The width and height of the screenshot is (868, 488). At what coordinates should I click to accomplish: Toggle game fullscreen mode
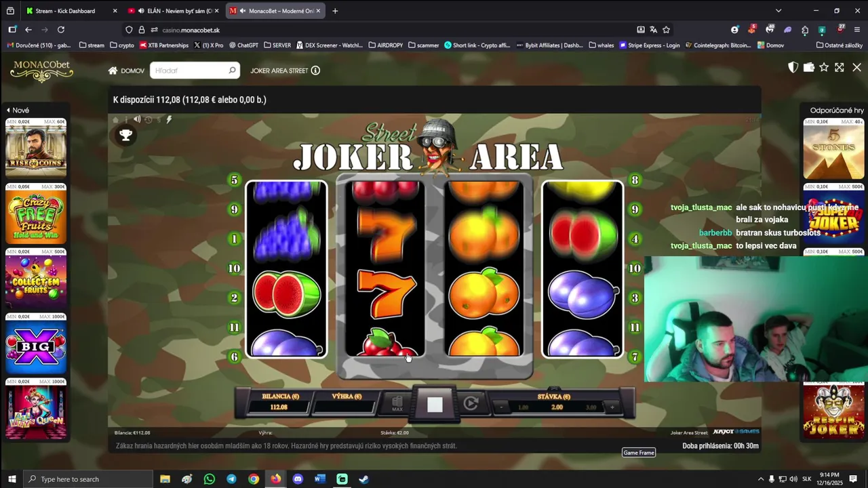coord(840,67)
